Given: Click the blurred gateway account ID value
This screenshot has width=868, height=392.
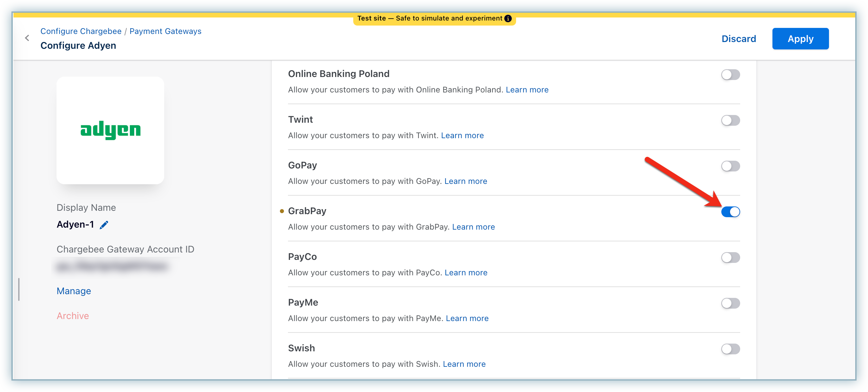Looking at the screenshot, I should (x=112, y=266).
